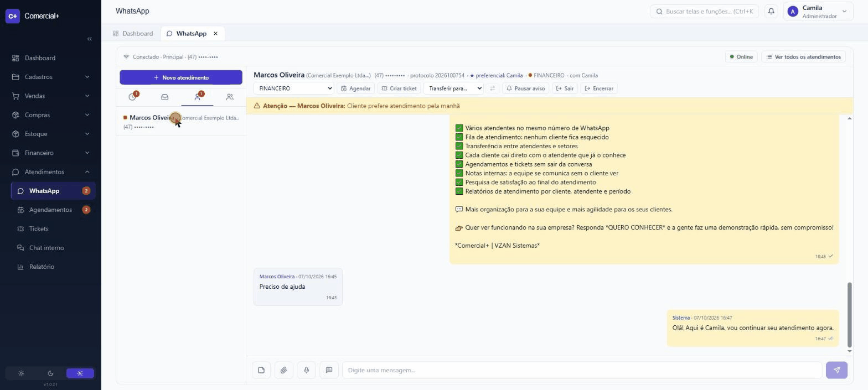Click the Sair button

(565, 89)
